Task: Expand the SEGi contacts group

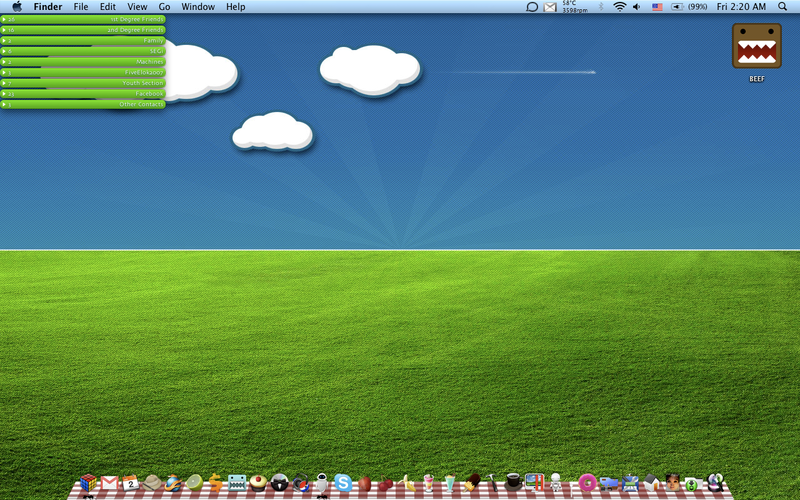Action: (x=83, y=52)
